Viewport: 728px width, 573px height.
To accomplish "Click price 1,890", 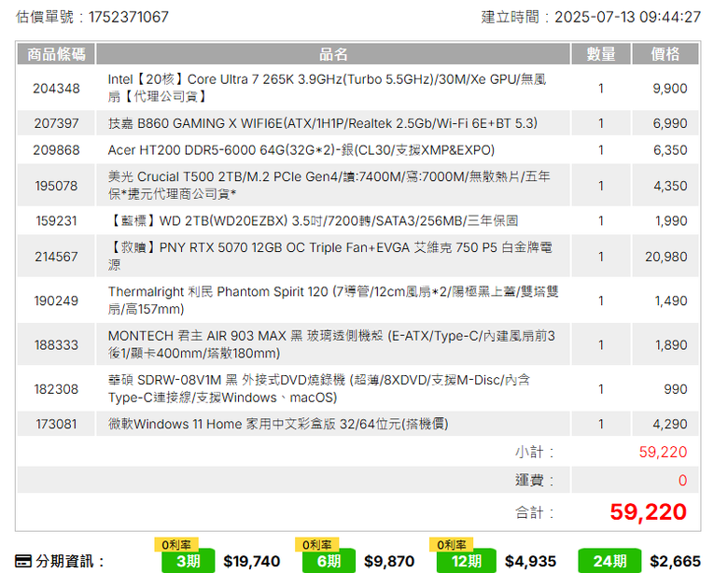I will click(x=670, y=344).
